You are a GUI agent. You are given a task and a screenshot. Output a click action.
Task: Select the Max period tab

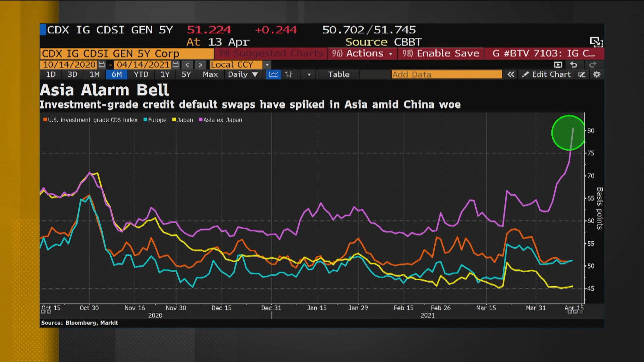[x=210, y=74]
